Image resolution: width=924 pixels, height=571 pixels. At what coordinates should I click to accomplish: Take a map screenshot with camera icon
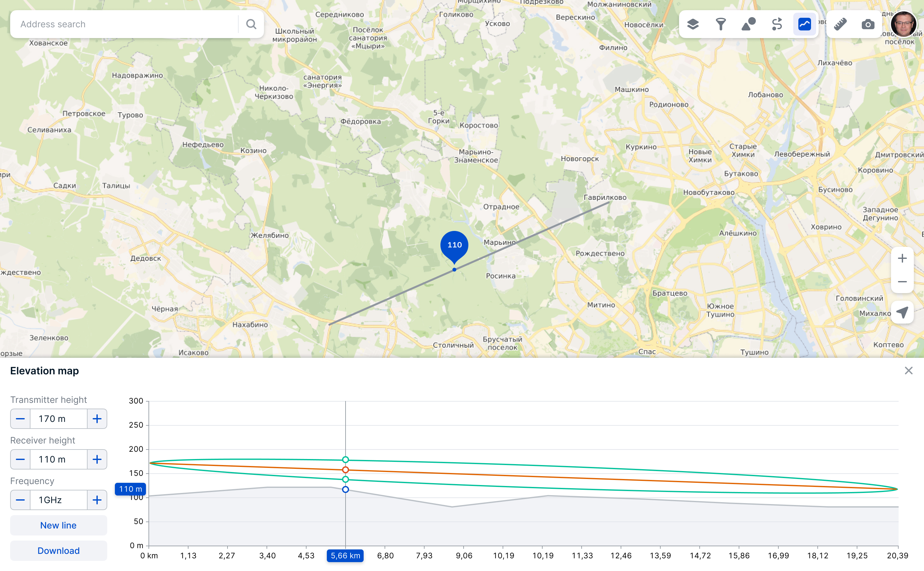point(868,24)
